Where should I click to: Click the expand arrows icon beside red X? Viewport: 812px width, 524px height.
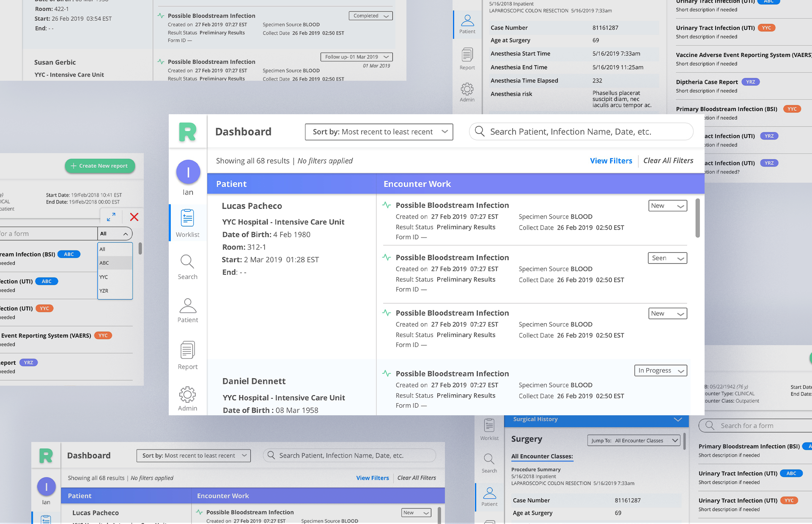[x=111, y=217]
